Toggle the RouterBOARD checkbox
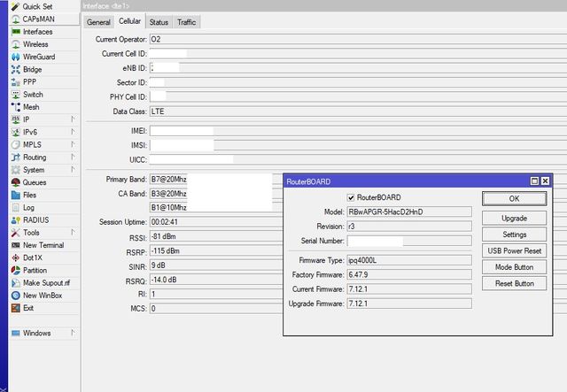 tap(351, 197)
